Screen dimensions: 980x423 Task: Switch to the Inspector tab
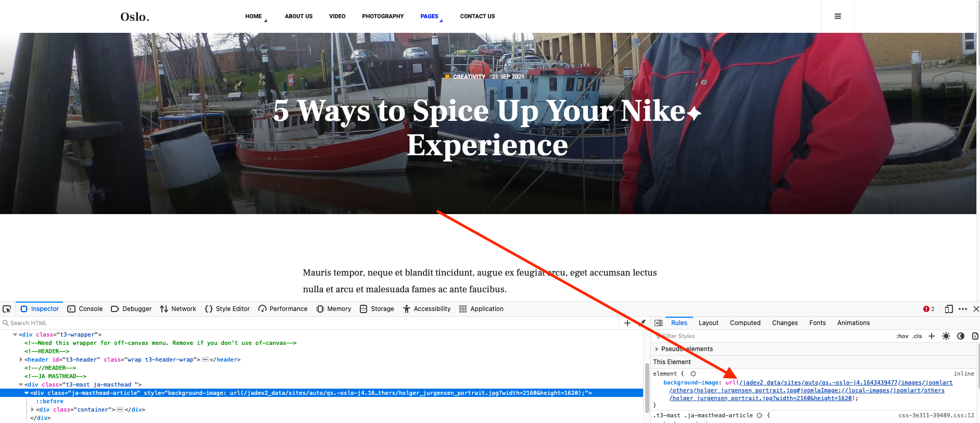tap(40, 309)
